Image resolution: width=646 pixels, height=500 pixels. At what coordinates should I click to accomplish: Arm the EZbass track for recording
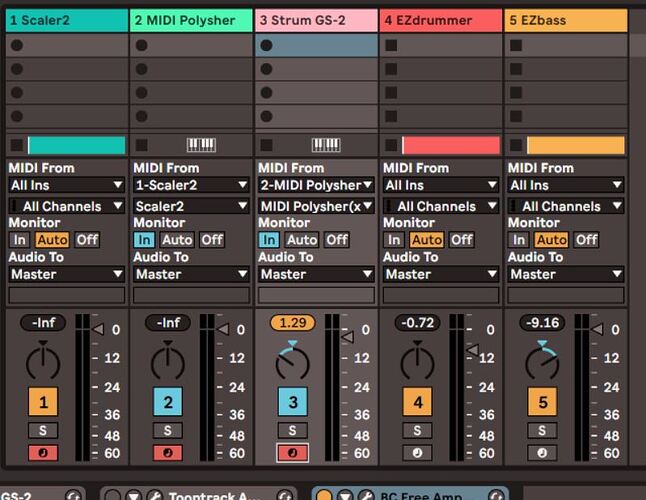click(x=542, y=453)
